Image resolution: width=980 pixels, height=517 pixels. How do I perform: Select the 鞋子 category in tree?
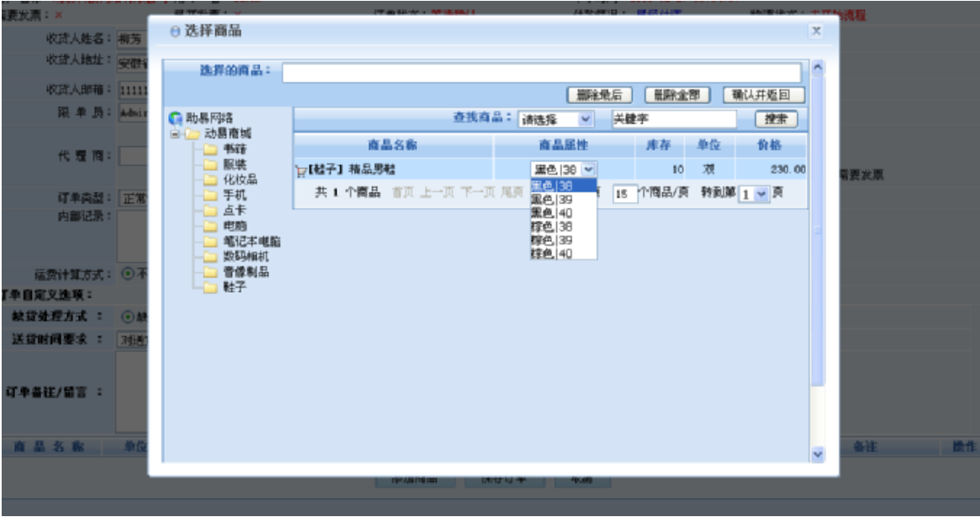(x=235, y=288)
